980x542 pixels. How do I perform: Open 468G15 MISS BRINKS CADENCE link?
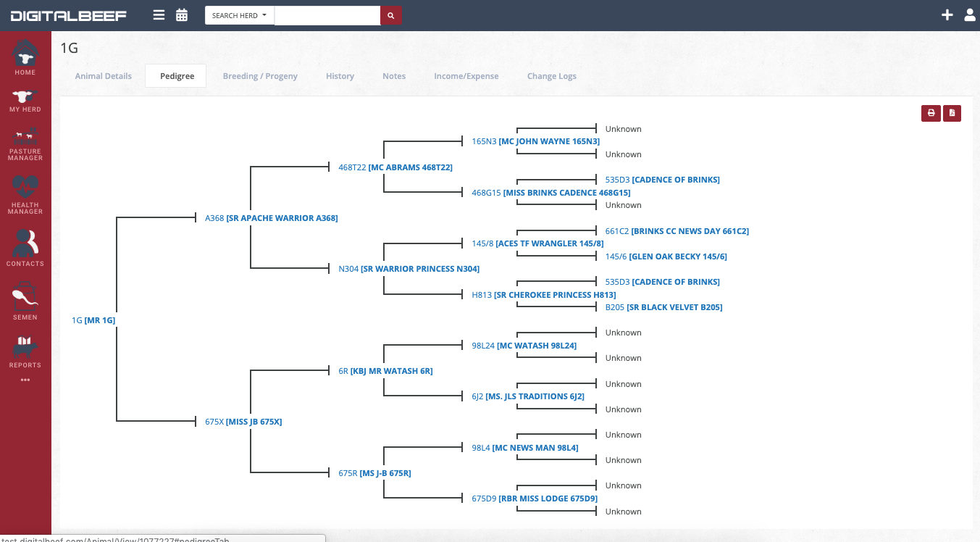click(551, 193)
